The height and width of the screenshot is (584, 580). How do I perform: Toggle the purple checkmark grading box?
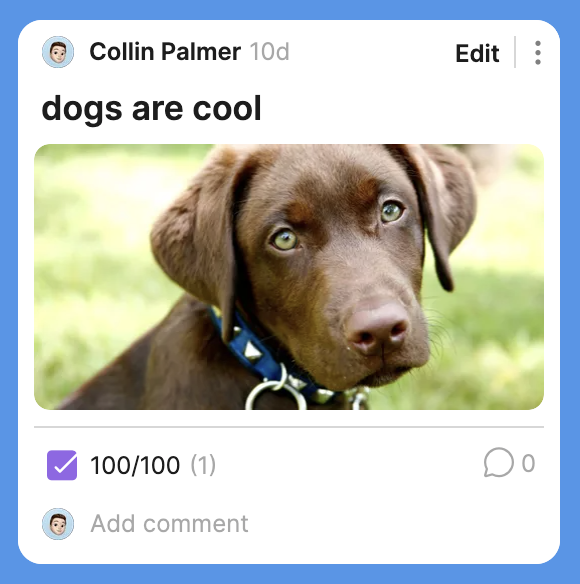coord(62,465)
